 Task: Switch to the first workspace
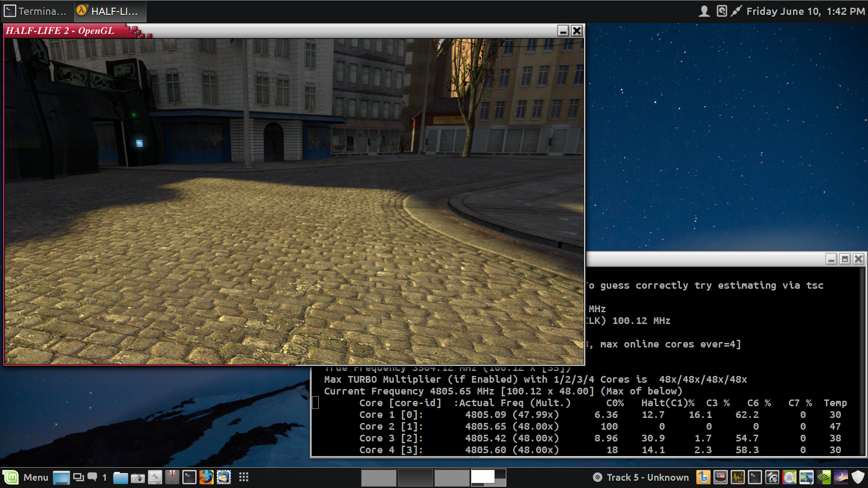(378, 478)
